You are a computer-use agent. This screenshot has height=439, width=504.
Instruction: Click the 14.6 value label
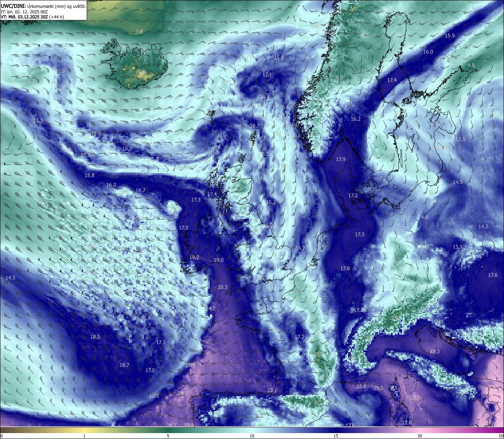(x=423, y=217)
